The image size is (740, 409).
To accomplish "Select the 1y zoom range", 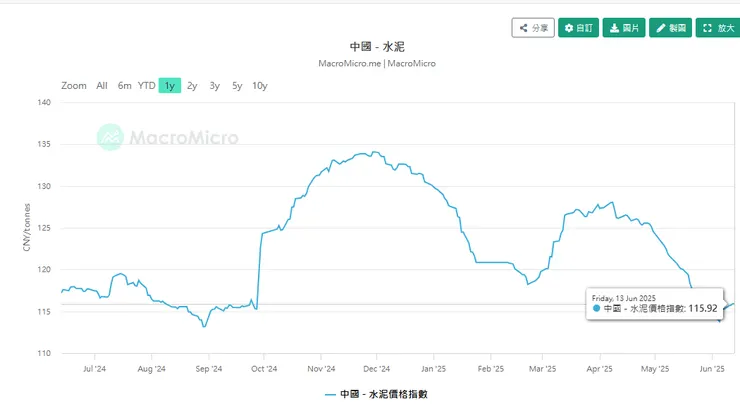I will pos(169,86).
